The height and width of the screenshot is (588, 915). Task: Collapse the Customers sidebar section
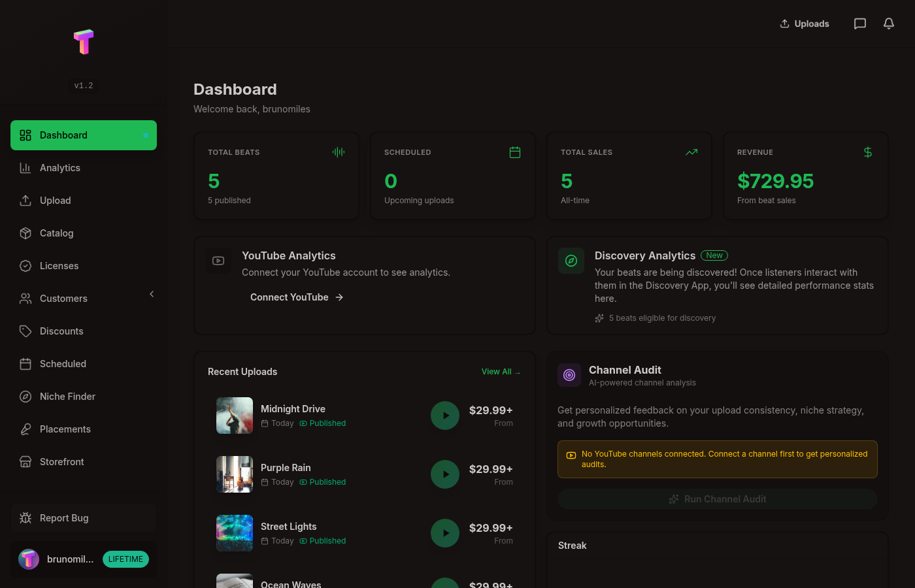152,294
